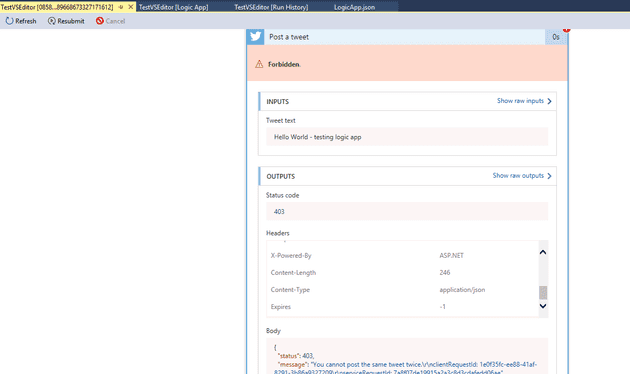Click the Twitter bird icon
The width and height of the screenshot is (630, 374).
click(x=255, y=37)
